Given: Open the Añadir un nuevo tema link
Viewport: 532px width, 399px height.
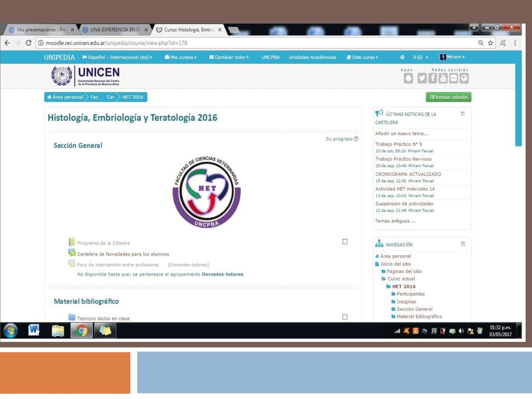Looking at the screenshot, I should point(402,134).
